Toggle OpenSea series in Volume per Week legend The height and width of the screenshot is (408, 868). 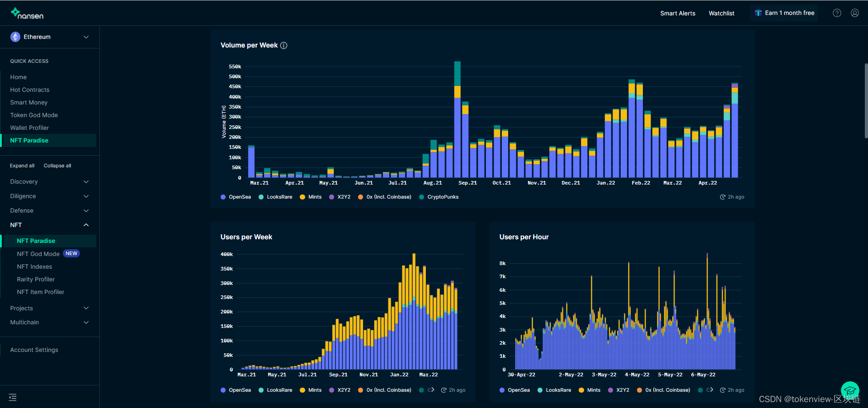(x=236, y=197)
